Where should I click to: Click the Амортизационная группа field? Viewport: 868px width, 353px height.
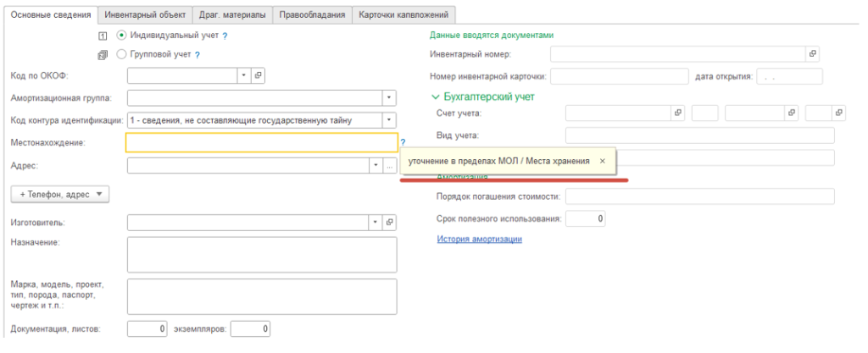click(x=254, y=98)
